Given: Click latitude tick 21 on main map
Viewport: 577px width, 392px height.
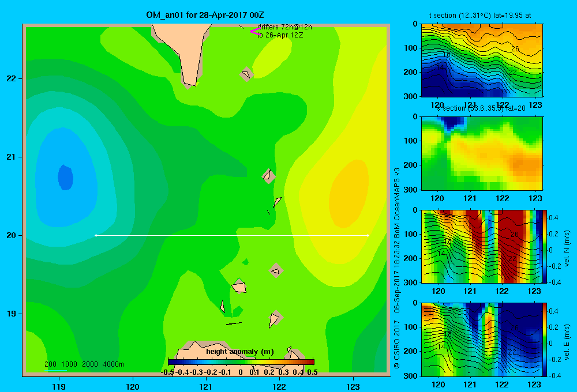Looking at the screenshot, I should click(12, 157).
